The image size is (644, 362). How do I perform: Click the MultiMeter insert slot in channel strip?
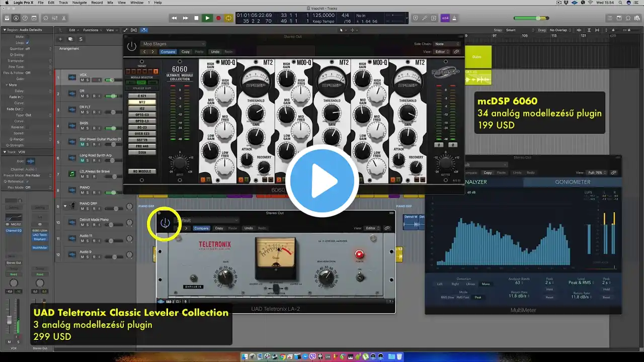(x=40, y=247)
